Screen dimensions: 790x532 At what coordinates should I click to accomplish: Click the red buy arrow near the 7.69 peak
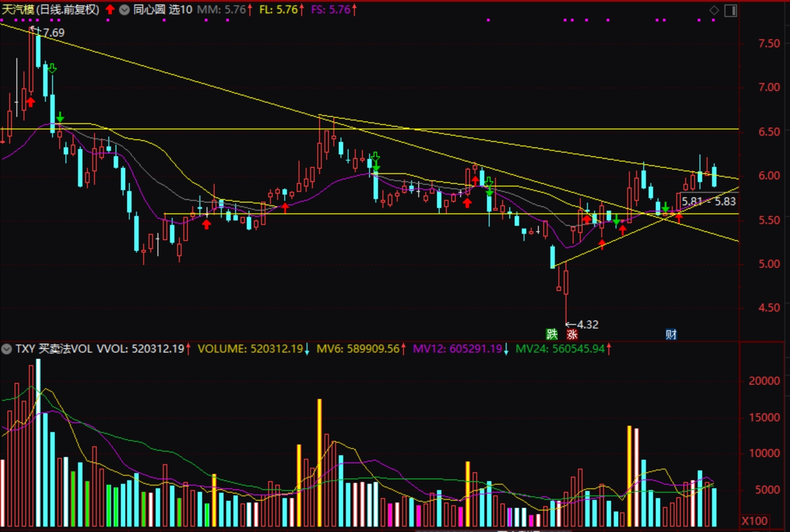tap(30, 102)
